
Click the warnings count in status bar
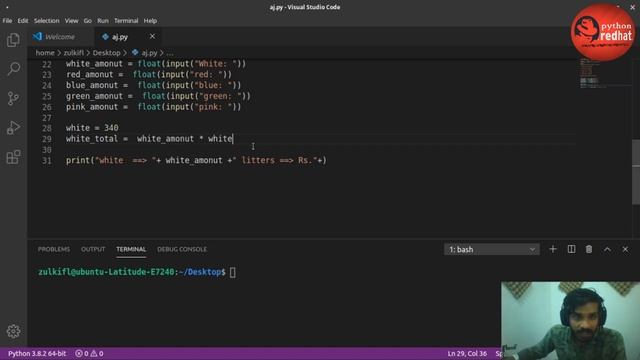pyautogui.click(x=97, y=353)
